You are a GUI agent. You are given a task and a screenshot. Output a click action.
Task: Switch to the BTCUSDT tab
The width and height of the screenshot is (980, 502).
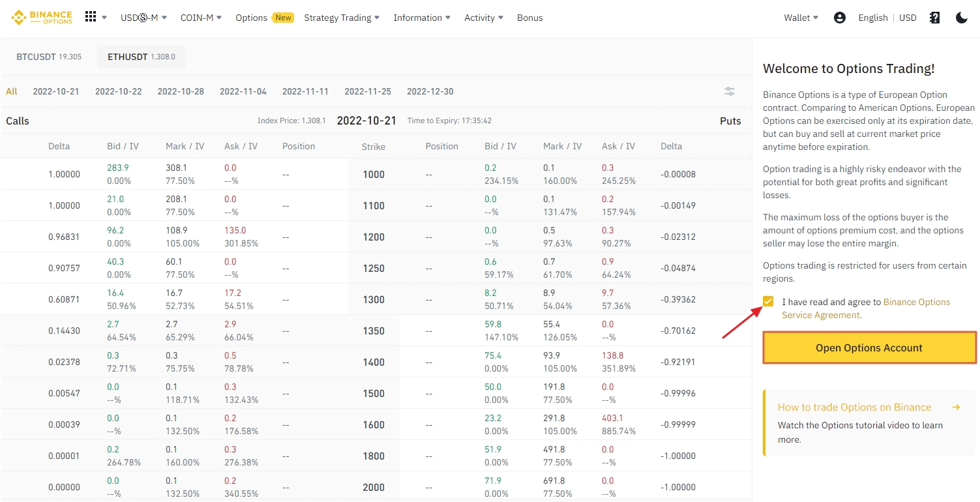pyautogui.click(x=49, y=57)
